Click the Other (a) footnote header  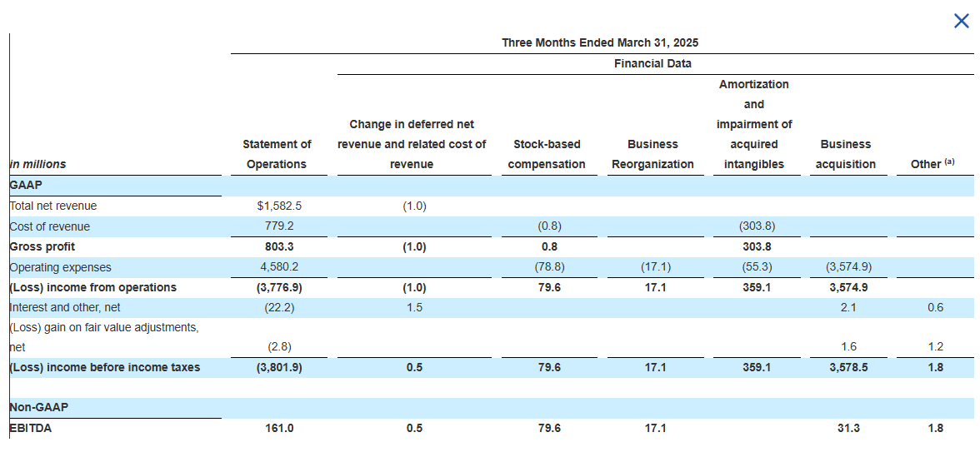[x=933, y=163]
